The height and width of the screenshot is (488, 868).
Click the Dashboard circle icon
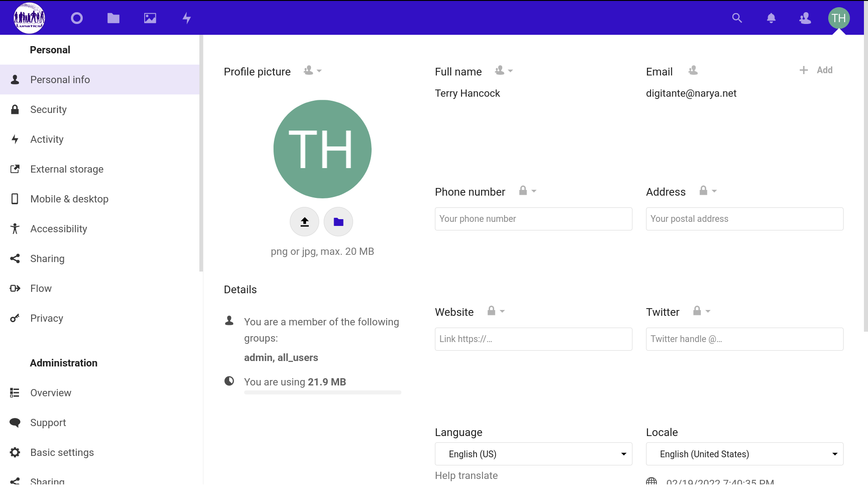point(77,18)
